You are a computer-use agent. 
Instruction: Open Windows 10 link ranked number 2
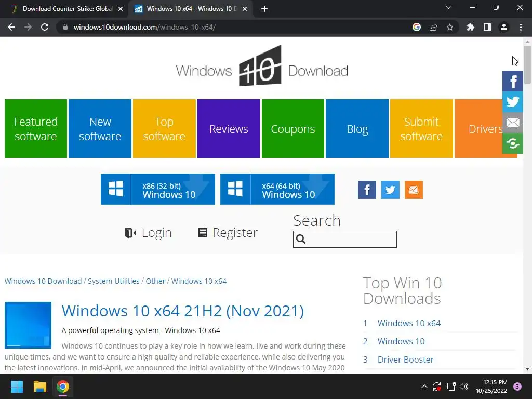coord(401,341)
